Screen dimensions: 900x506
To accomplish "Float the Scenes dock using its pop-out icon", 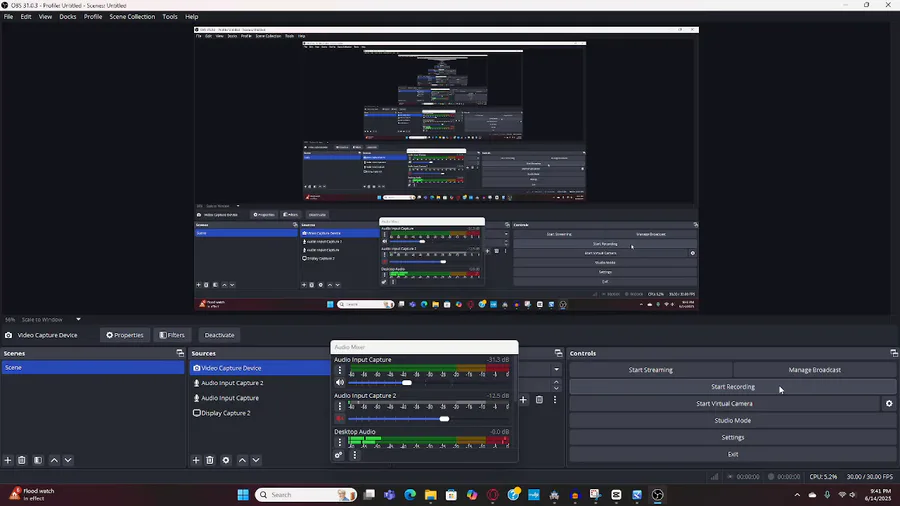I will [180, 353].
